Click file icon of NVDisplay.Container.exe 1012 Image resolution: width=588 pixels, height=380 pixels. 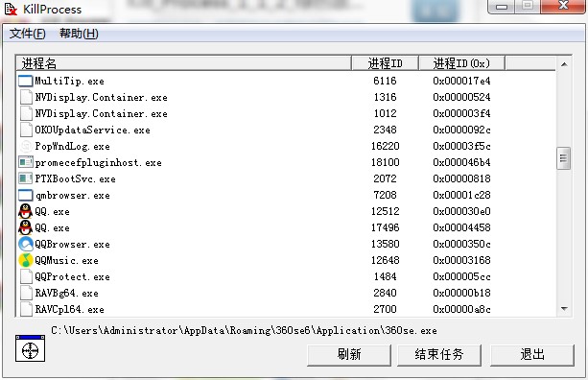point(26,113)
